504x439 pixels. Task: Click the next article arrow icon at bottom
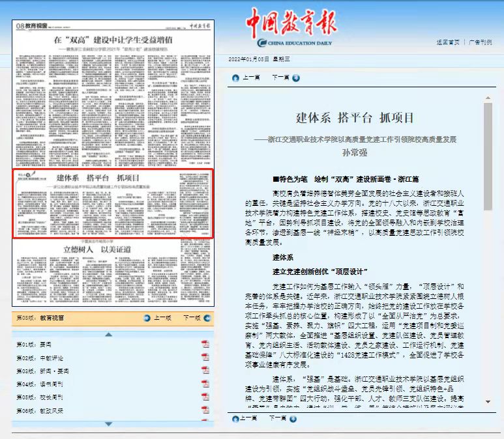pos(293,419)
